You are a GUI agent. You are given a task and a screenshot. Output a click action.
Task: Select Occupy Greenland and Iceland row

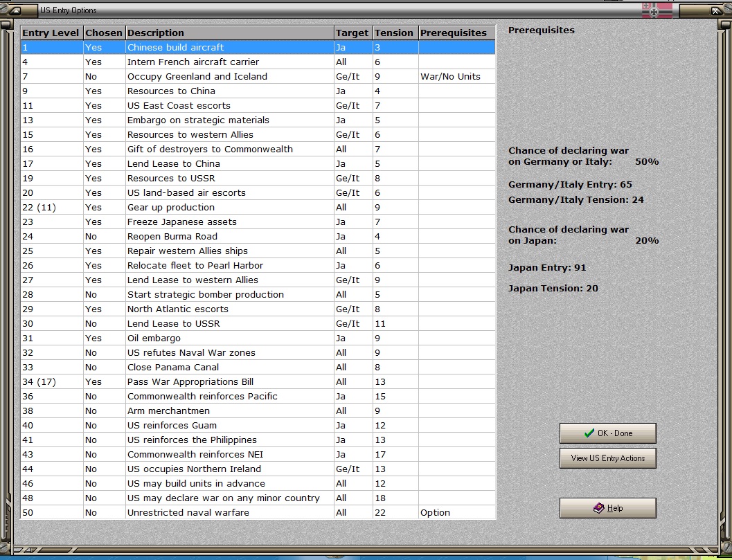(258, 76)
